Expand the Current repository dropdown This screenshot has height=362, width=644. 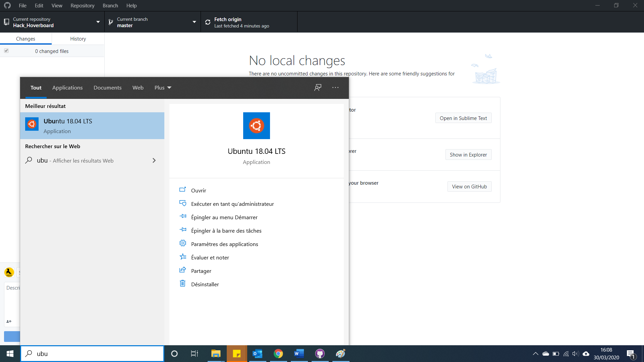pos(98,22)
